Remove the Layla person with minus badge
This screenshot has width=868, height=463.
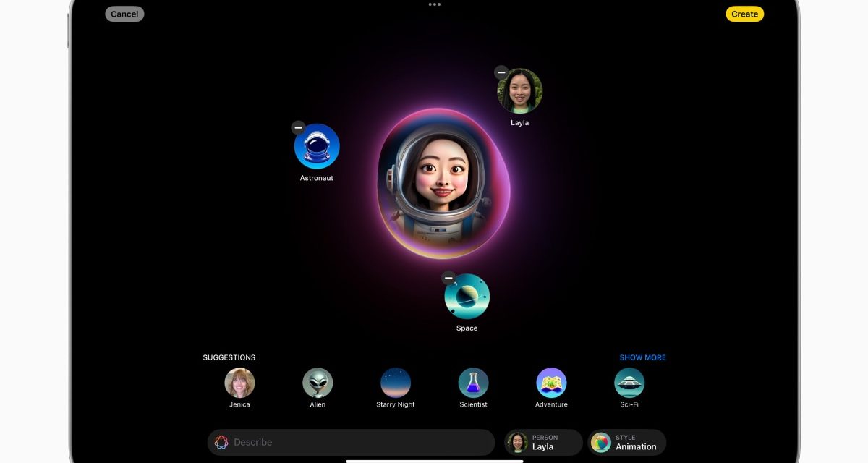click(501, 72)
